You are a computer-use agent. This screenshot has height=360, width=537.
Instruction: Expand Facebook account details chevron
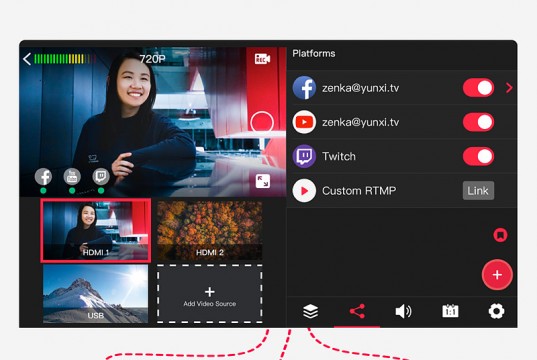point(509,88)
